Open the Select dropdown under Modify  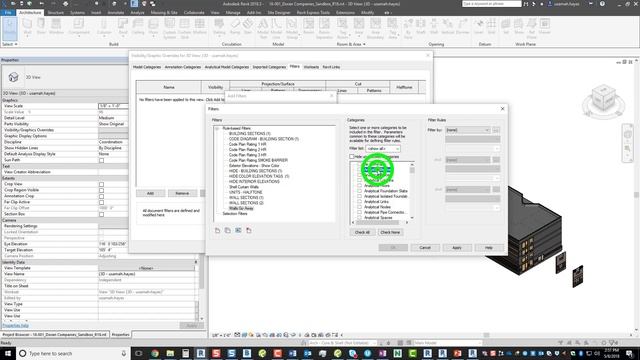pos(9,44)
